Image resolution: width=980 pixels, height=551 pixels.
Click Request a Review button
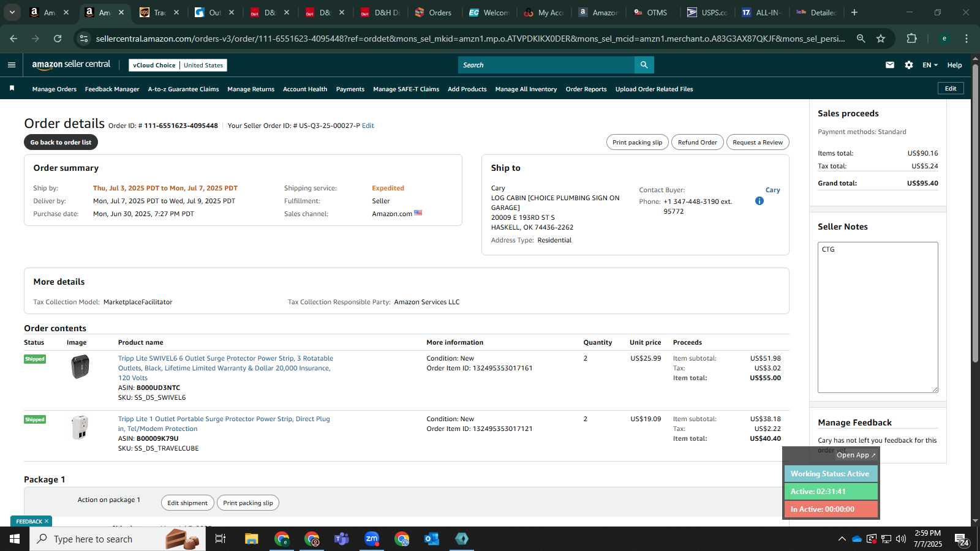click(x=758, y=142)
